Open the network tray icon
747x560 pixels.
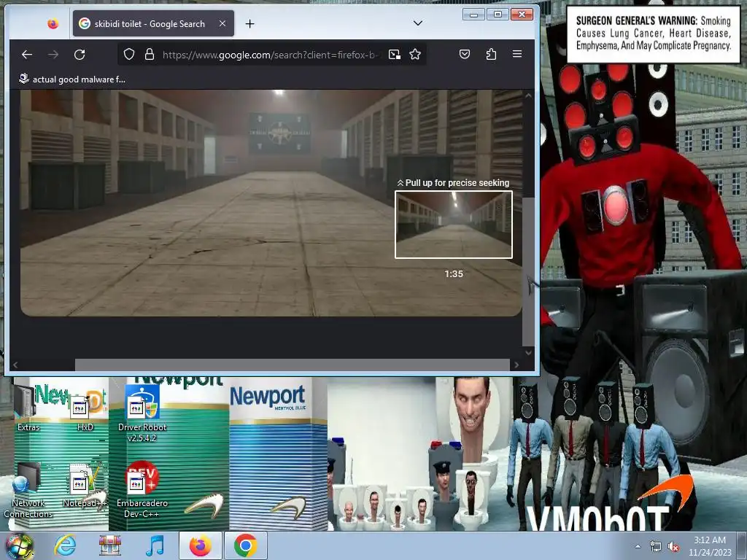pyautogui.click(x=656, y=547)
